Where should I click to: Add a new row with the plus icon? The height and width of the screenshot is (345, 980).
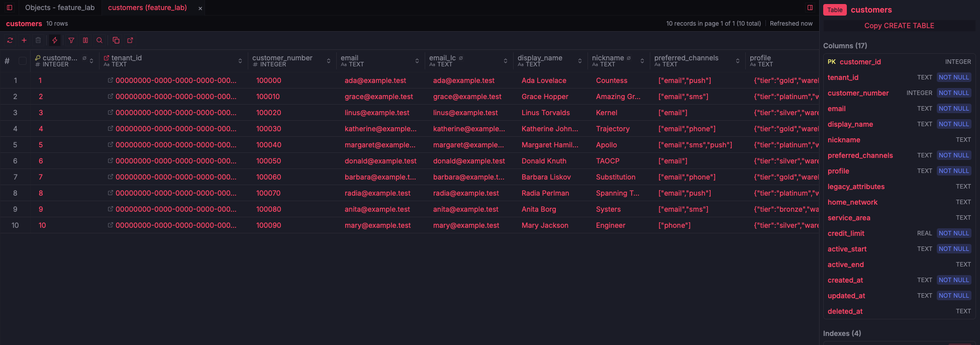coord(24,40)
